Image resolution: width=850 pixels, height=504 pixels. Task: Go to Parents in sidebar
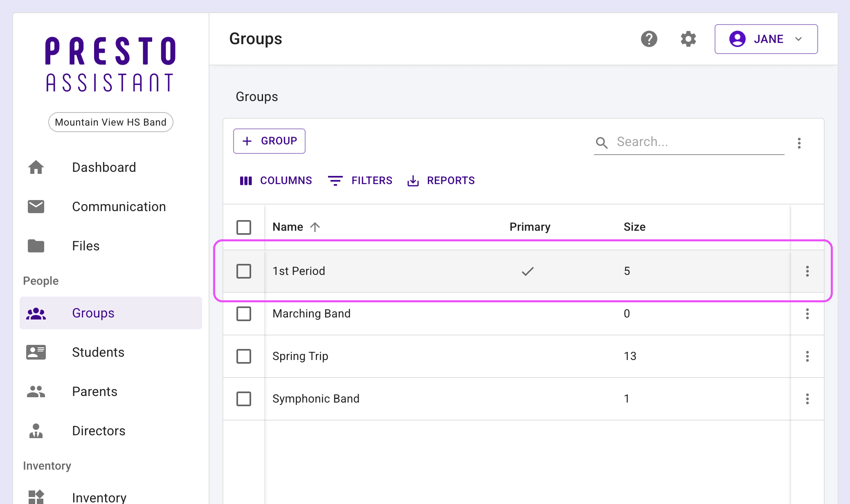coord(94,391)
